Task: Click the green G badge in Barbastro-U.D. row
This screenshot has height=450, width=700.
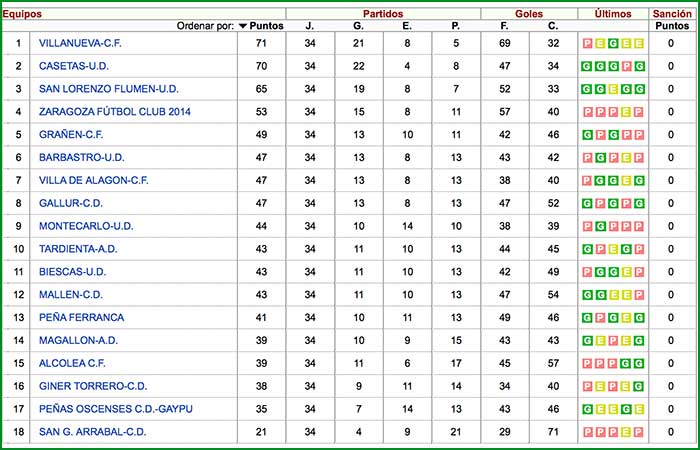Action: pos(599,158)
